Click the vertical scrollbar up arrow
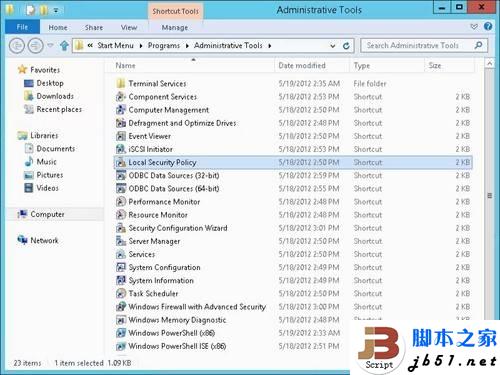The image size is (500, 375). [x=489, y=63]
